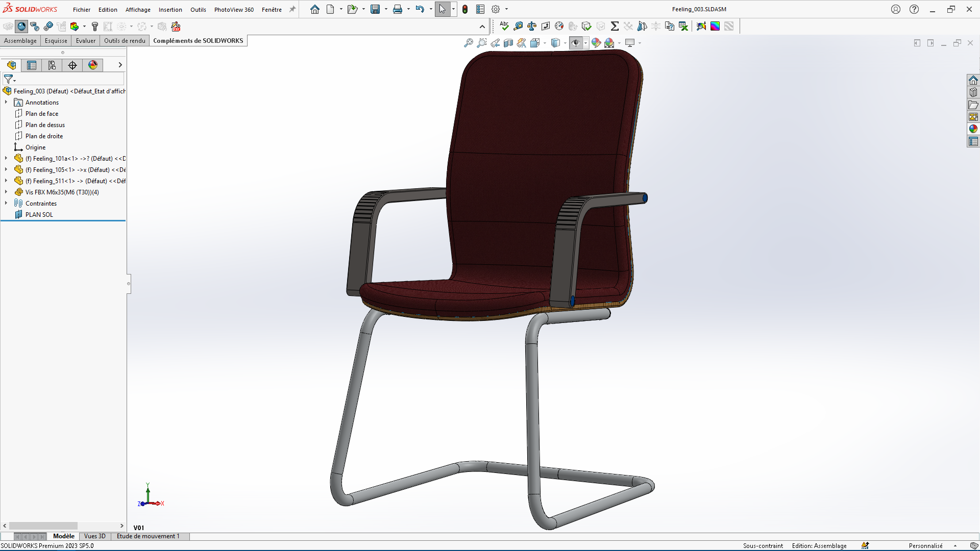Image resolution: width=980 pixels, height=551 pixels.
Task: Open the Outils menu
Action: click(x=198, y=10)
